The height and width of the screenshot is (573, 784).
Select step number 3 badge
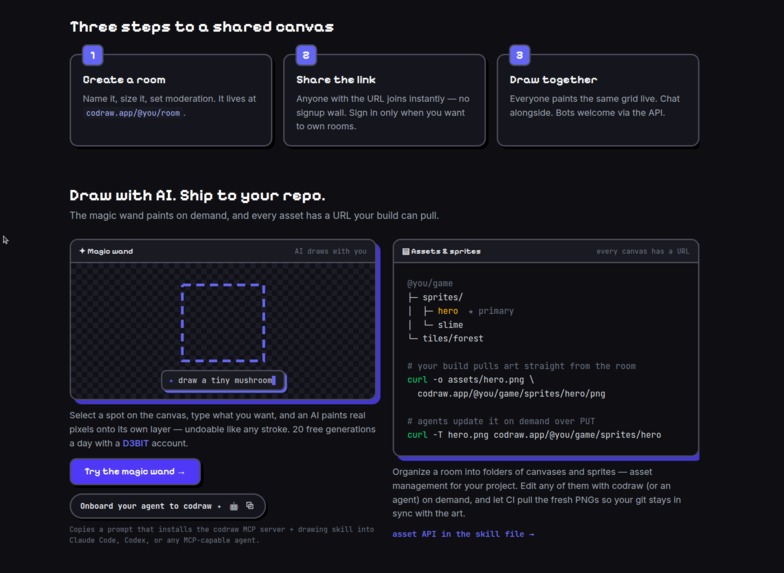point(520,55)
